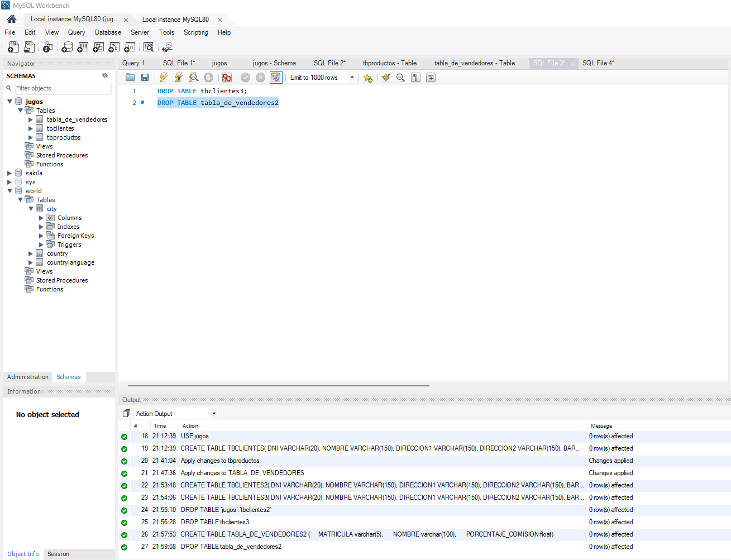Open the Database menu
The width and height of the screenshot is (731, 560).
point(108,32)
